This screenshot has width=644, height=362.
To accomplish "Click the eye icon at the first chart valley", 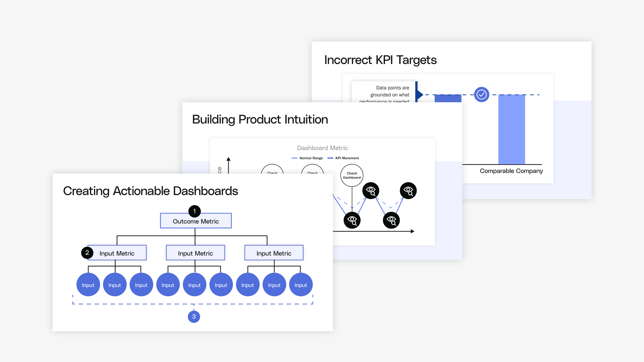I will click(x=352, y=220).
